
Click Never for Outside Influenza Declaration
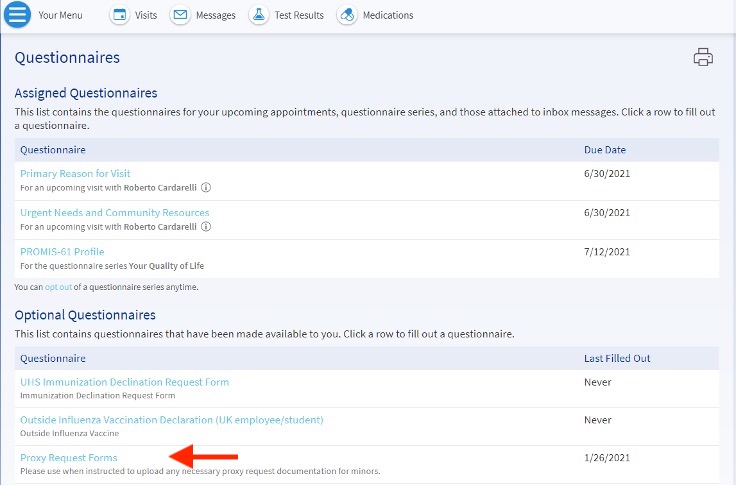click(x=598, y=420)
